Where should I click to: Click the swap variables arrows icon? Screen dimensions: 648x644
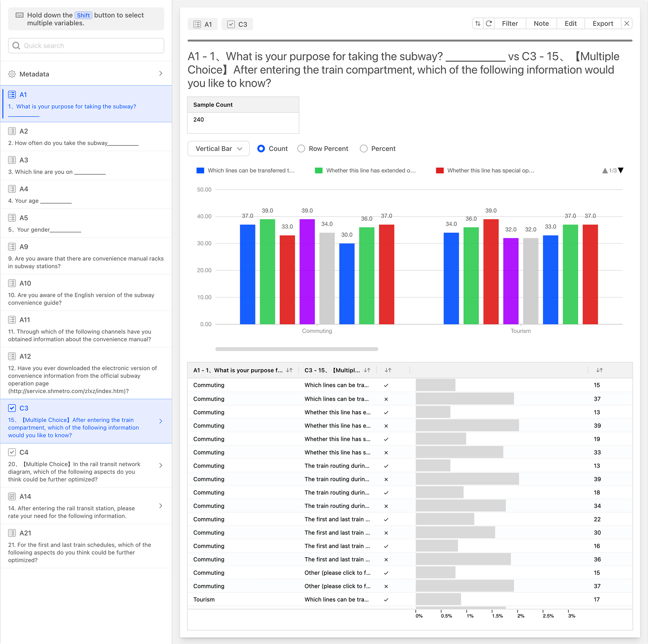[478, 24]
